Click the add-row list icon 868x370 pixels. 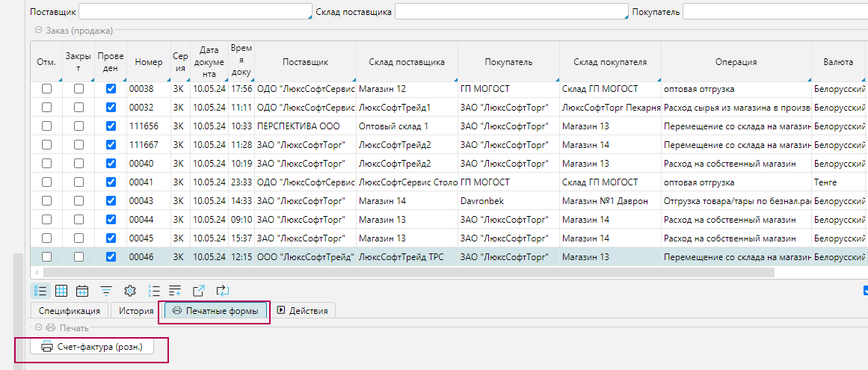pos(175,291)
